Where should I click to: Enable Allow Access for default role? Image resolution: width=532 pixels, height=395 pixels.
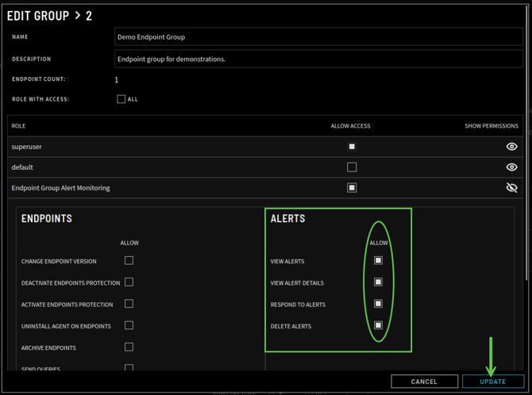pos(352,167)
